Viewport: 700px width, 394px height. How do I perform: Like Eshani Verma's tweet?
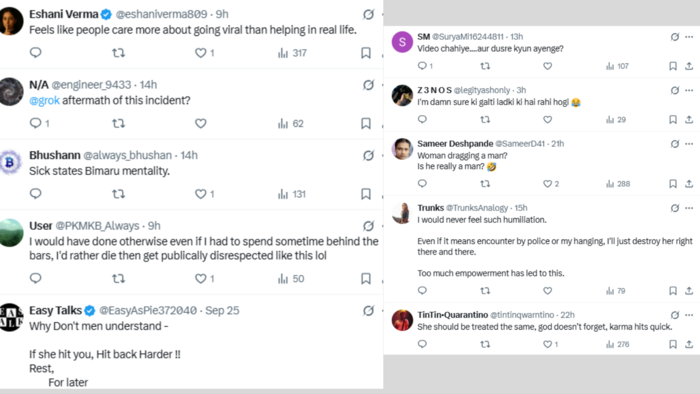[x=201, y=53]
